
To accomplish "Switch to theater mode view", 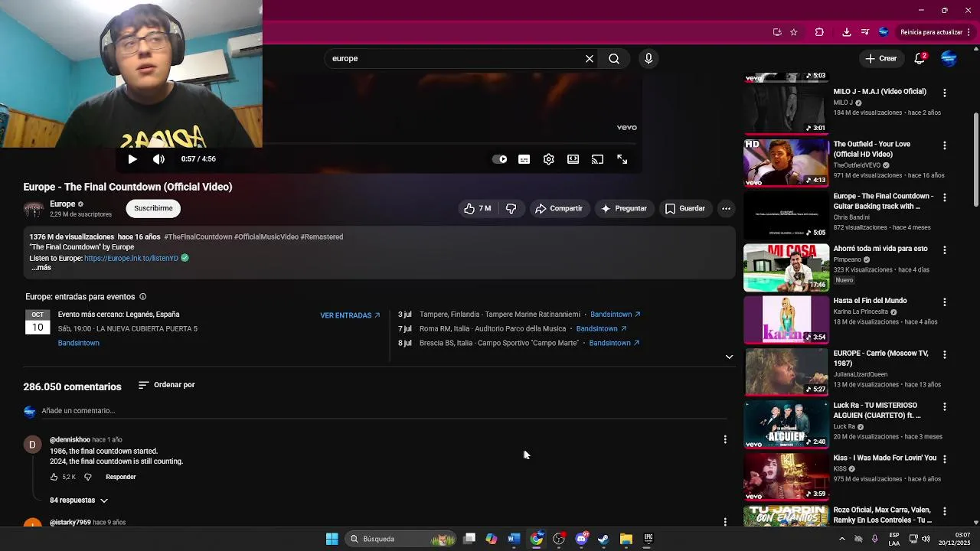I will [x=573, y=159].
